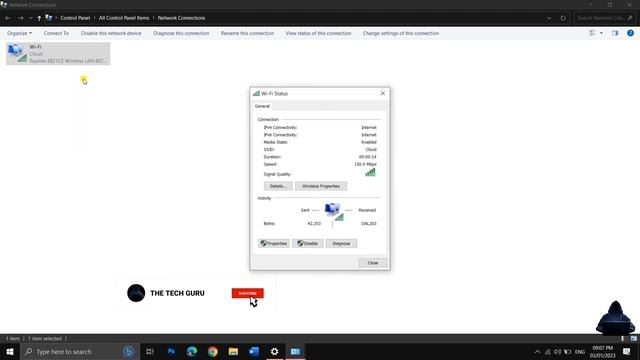
Task: Show hidden system tray icons
Action: click(537, 352)
